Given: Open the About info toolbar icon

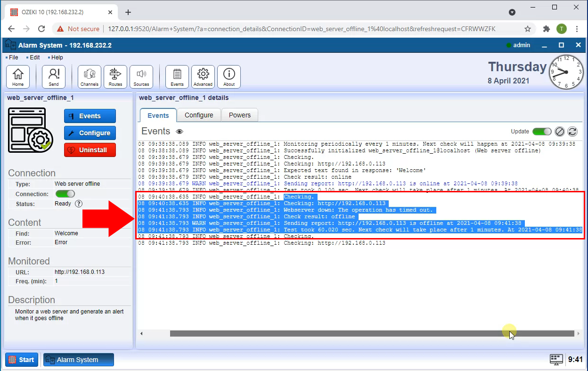Looking at the screenshot, I should [229, 76].
